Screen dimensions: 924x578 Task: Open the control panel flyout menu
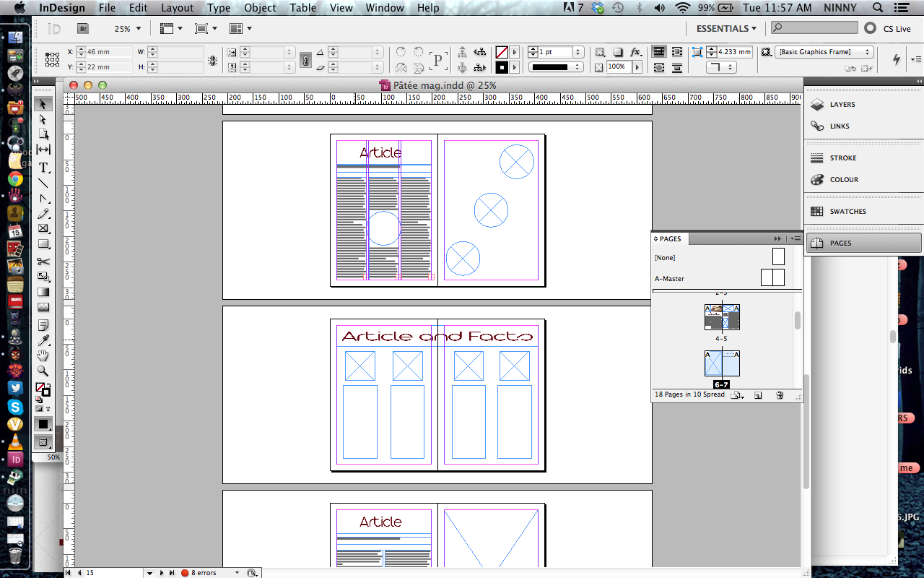915,59
